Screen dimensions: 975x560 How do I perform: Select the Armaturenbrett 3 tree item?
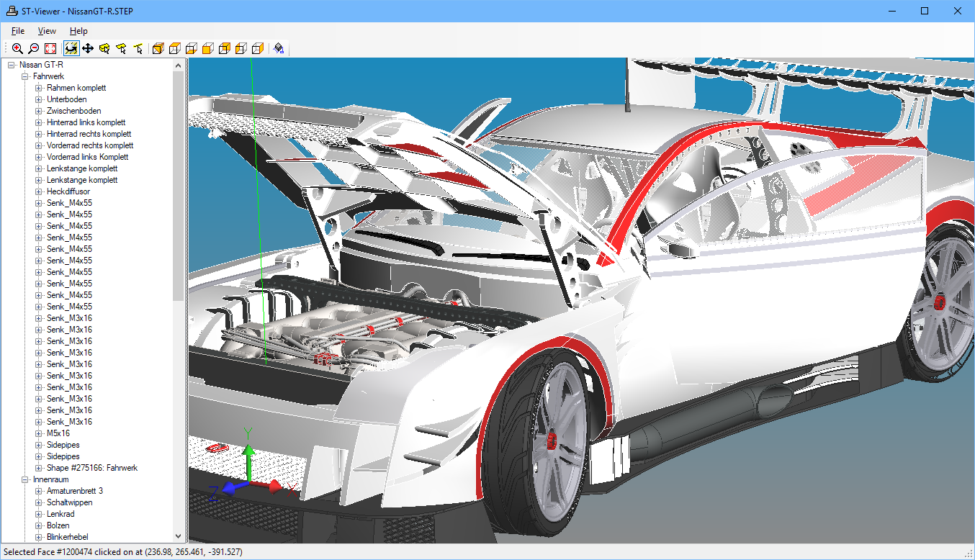pos(75,491)
